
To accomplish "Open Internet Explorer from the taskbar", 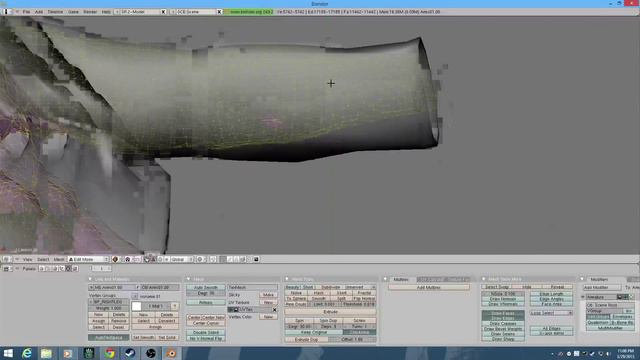I will (27, 353).
